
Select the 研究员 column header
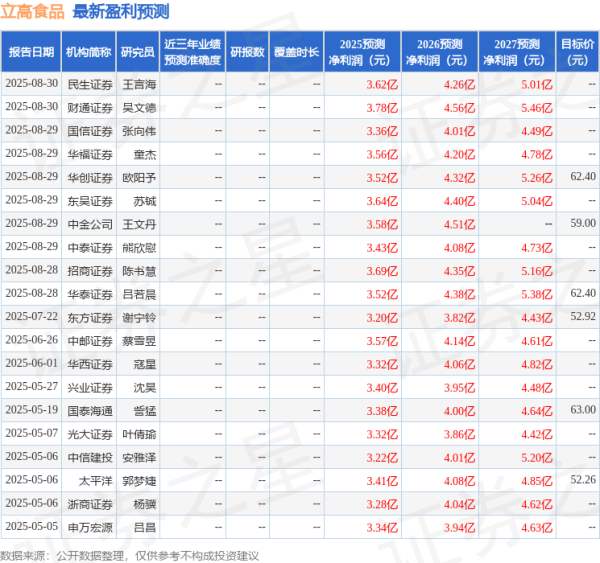click(138, 51)
